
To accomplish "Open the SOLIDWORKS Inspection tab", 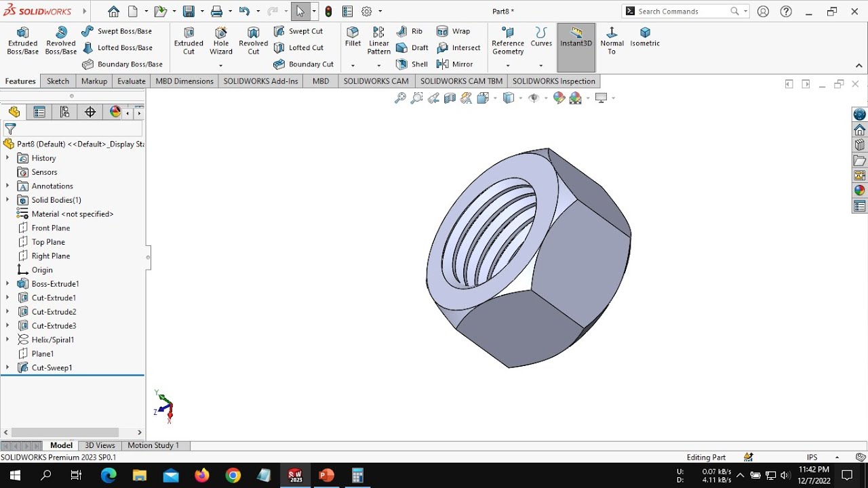I will [554, 81].
